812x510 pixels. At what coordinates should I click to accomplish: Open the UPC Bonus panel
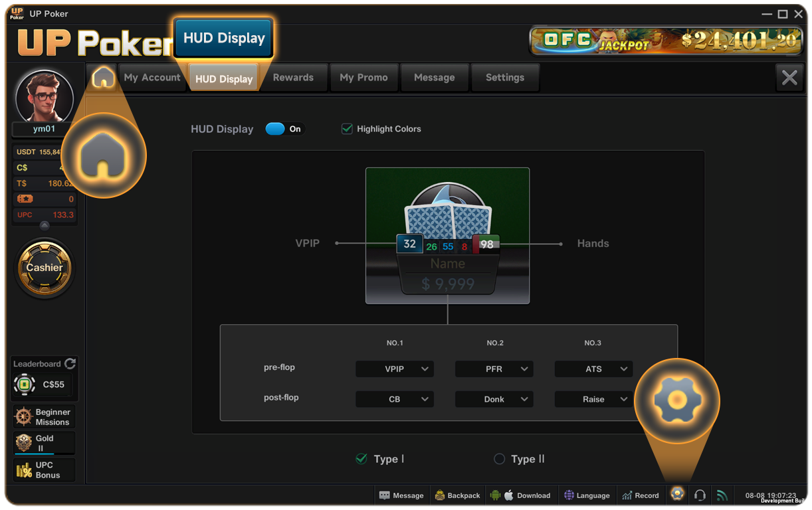[45, 470]
